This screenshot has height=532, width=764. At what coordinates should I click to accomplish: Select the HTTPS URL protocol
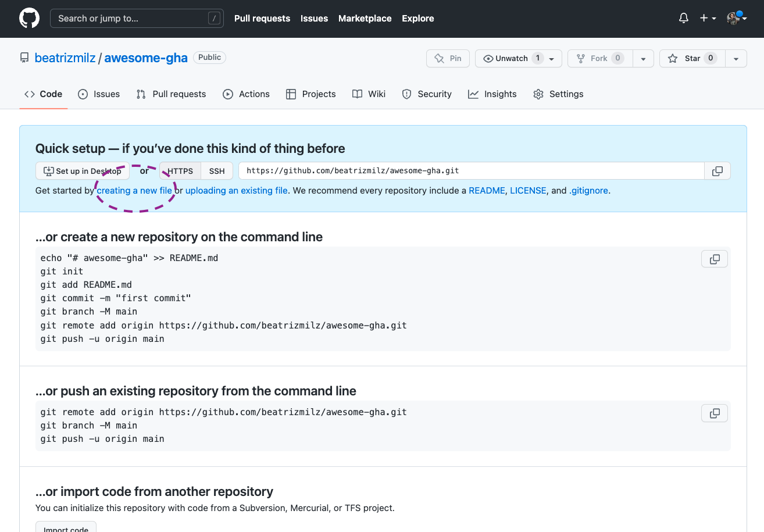180,171
